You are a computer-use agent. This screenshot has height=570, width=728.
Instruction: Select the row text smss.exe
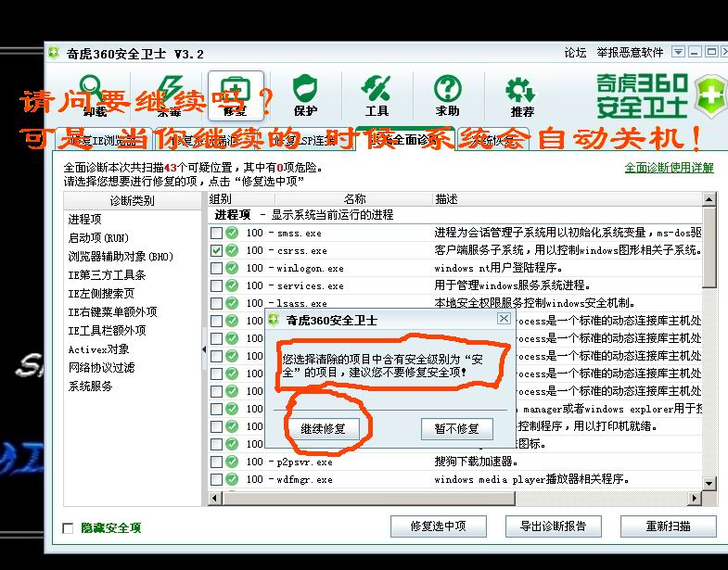(299, 233)
